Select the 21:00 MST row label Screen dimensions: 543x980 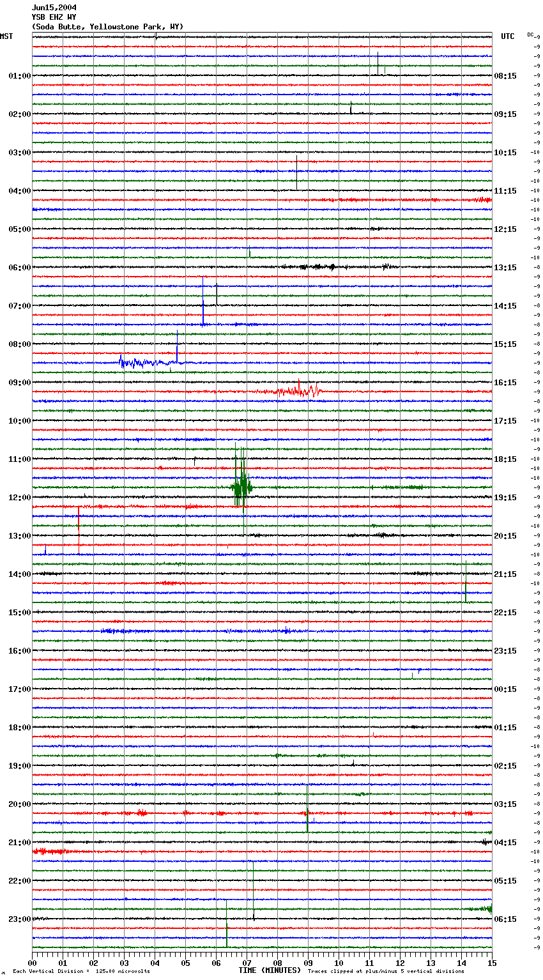pyautogui.click(x=20, y=843)
